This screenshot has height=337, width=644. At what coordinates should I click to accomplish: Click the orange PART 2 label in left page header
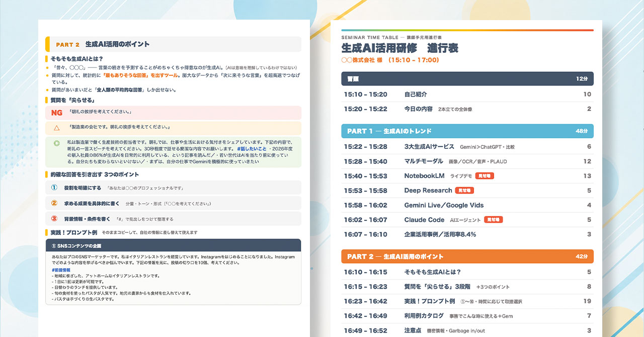click(x=68, y=44)
